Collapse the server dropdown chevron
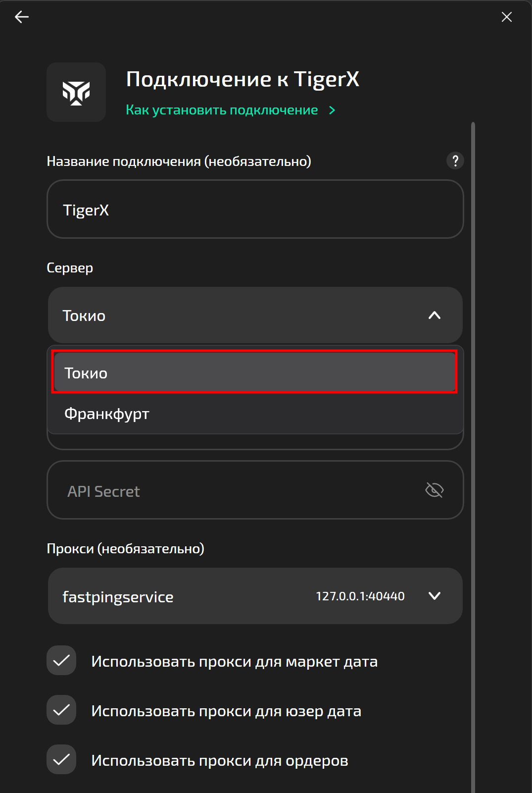532x793 pixels. click(434, 316)
